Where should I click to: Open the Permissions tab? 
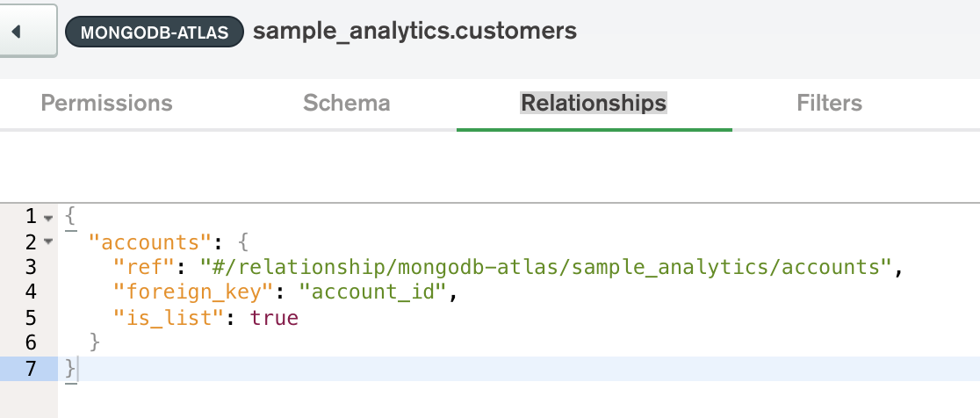(106, 103)
